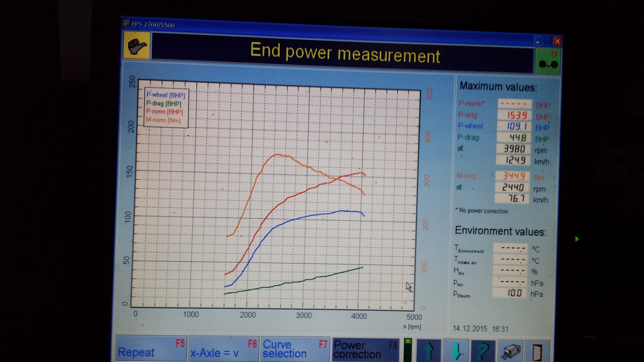The height and width of the screenshot is (362, 644).
Task: Click the P-norm [BHP] legend entry
Action: pos(165,112)
